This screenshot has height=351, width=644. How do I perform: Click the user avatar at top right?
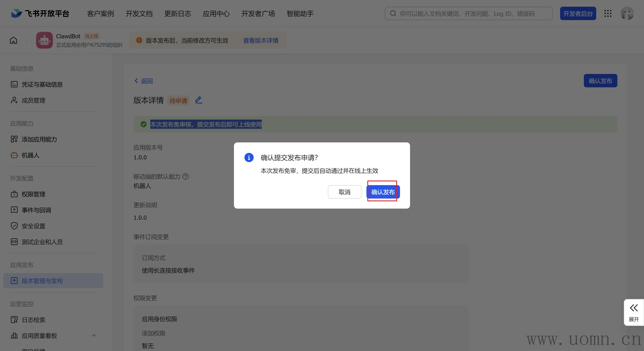[627, 13]
